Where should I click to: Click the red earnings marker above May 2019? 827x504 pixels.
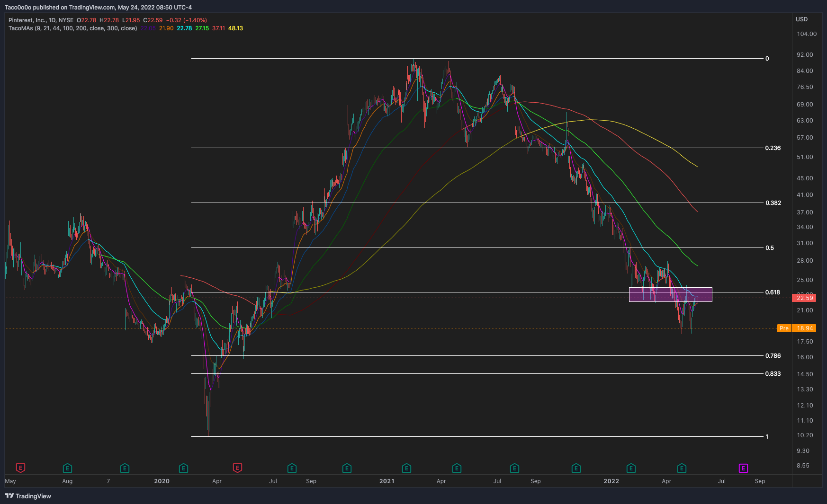pyautogui.click(x=20, y=468)
